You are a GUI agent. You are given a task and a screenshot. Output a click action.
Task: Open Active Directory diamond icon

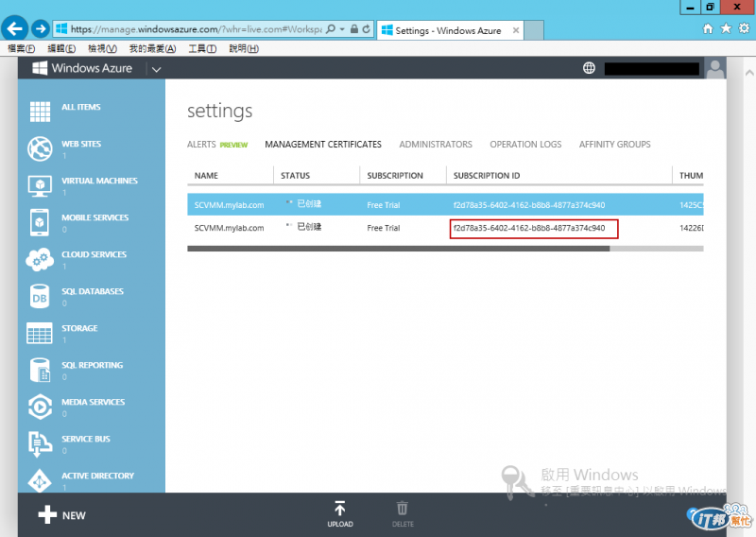coord(40,480)
